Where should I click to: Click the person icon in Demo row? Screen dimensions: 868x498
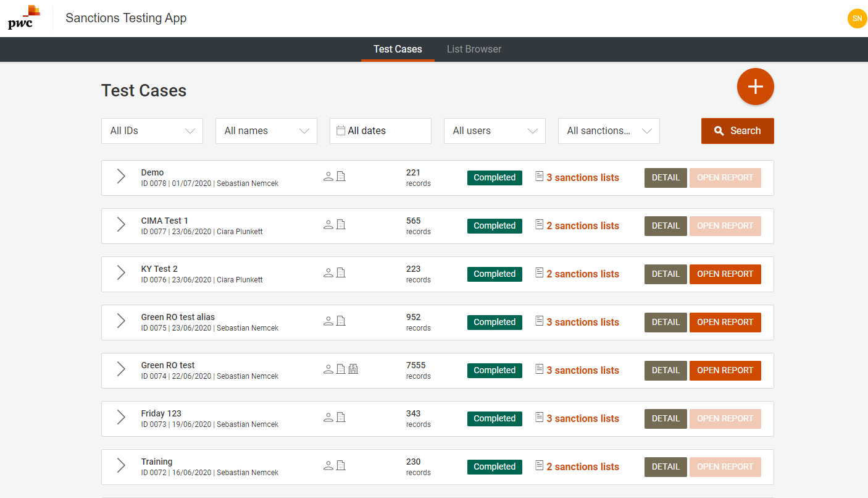(x=328, y=177)
